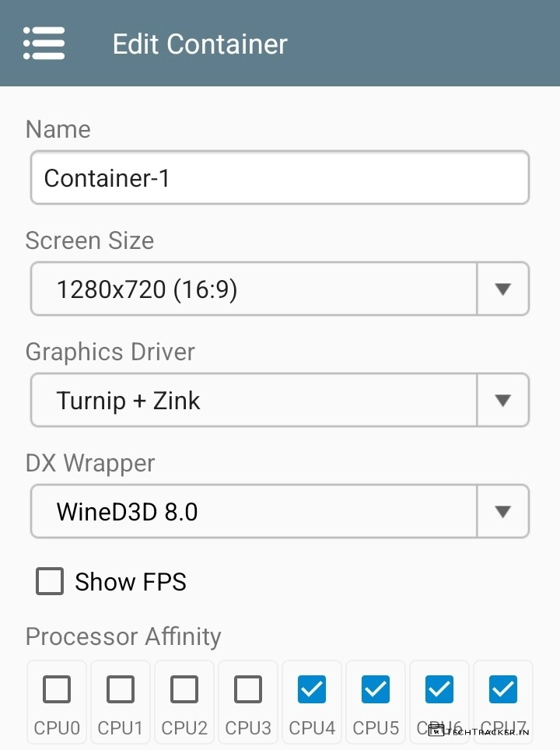Click the Edit Container title
The width and height of the screenshot is (560, 750).
[x=200, y=44]
